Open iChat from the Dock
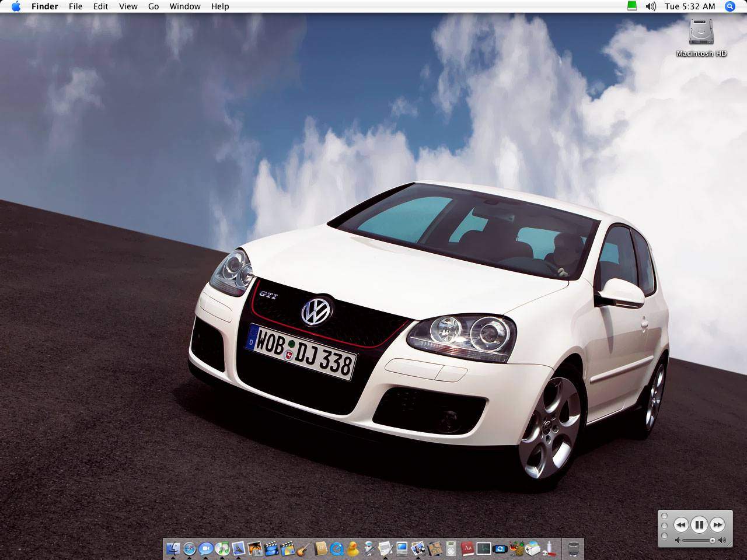The height and width of the screenshot is (560, 747). 205,548
